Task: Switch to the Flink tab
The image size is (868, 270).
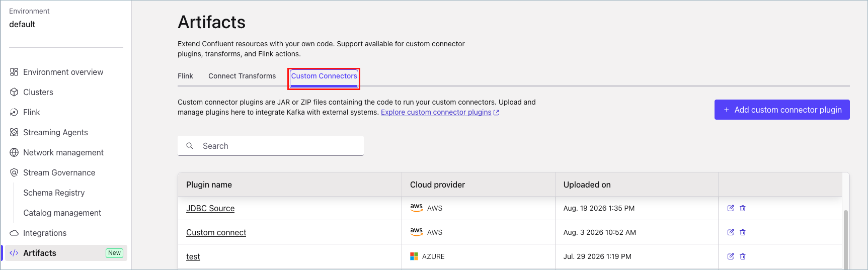Action: [x=185, y=76]
